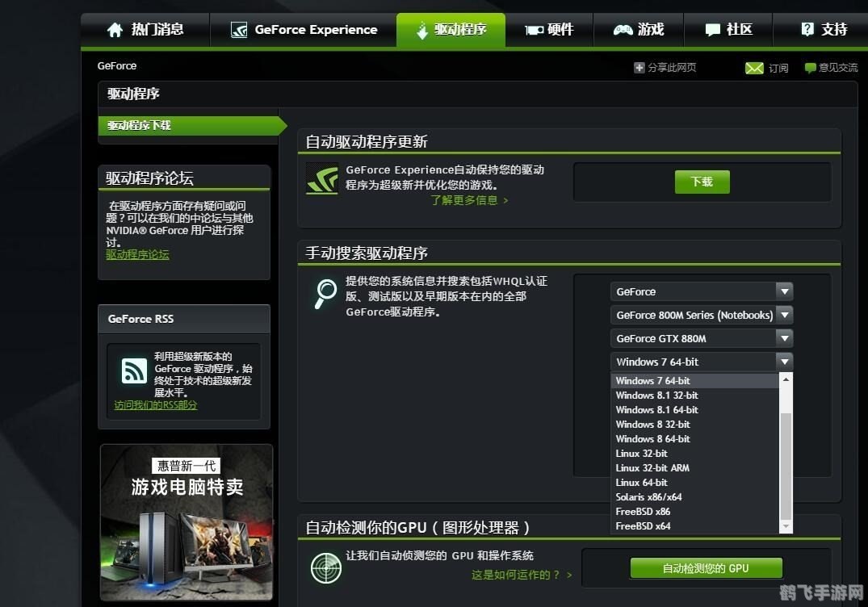Click the download arrow icon on 驱动程序 tab
Image resolution: width=868 pixels, height=607 pixels.
point(421,29)
